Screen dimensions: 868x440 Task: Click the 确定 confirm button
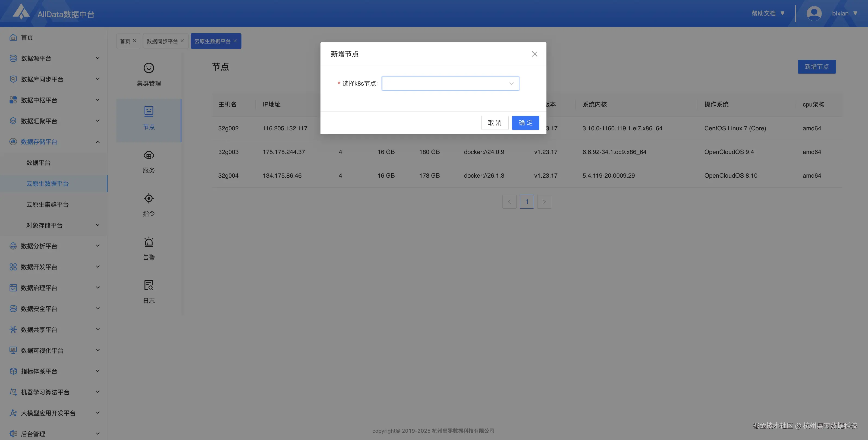click(x=525, y=123)
